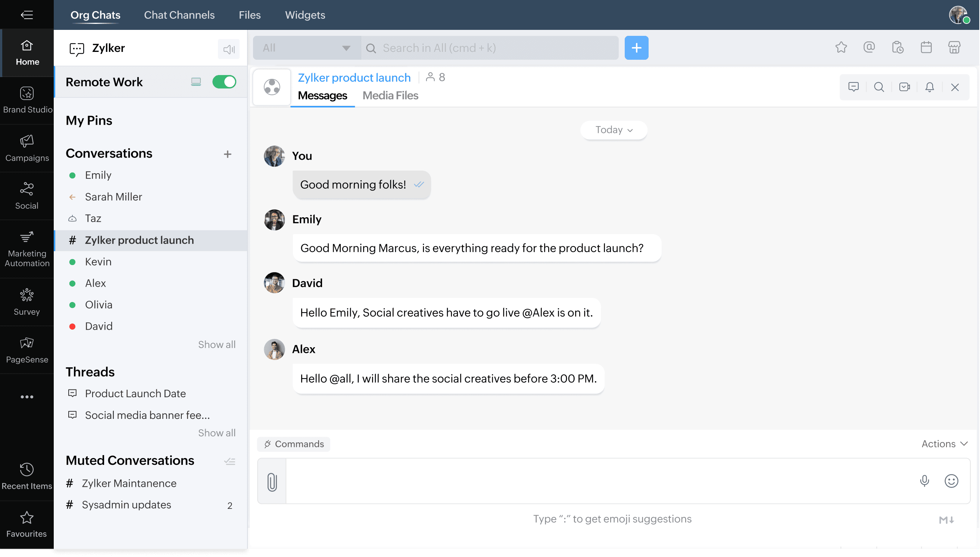Open David's conversation in the sidebar list
The height and width of the screenshot is (557, 980).
[151, 326]
